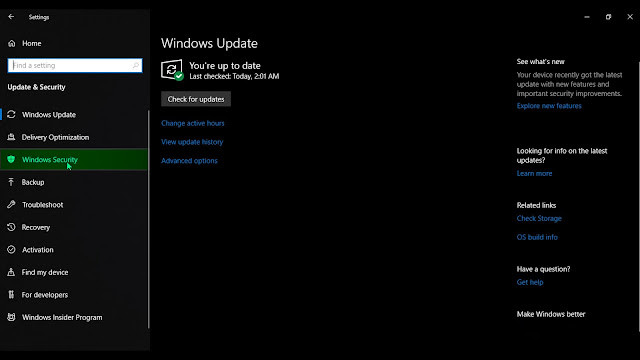Click Check for updates button
Viewport: 640px width, 360px height.
196,99
